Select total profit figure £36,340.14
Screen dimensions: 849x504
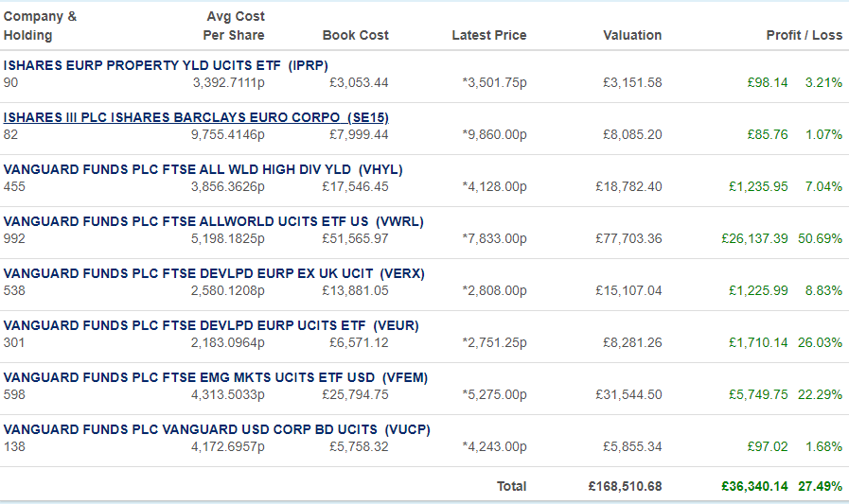tap(754, 486)
